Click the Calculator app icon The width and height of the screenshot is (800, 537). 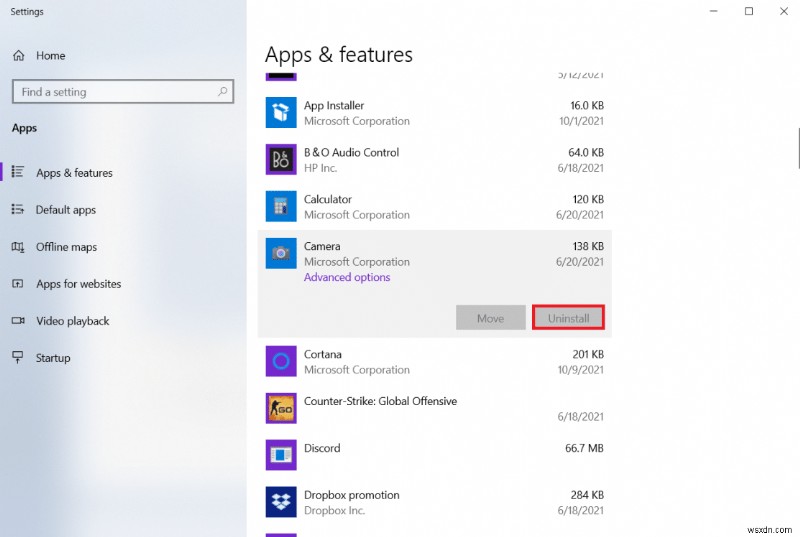[x=281, y=207]
